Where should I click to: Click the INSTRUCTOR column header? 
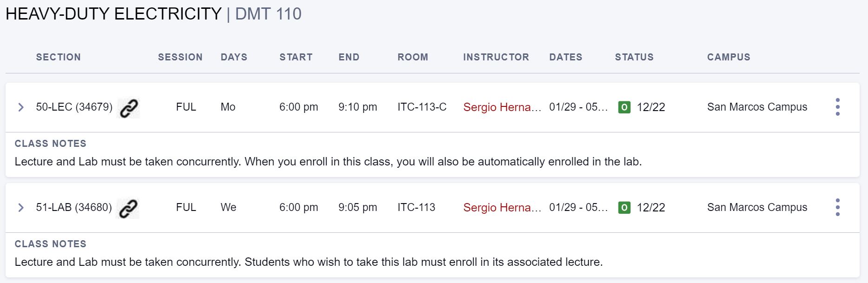pos(496,57)
